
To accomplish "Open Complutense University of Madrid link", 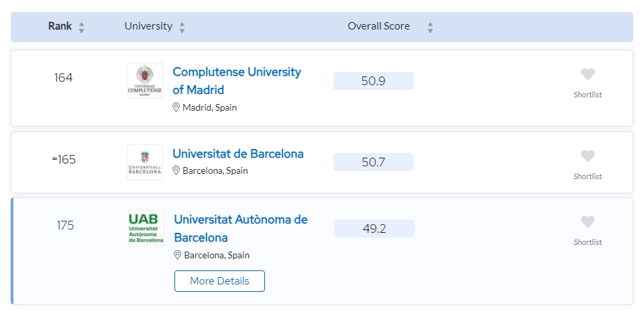I will (x=236, y=81).
